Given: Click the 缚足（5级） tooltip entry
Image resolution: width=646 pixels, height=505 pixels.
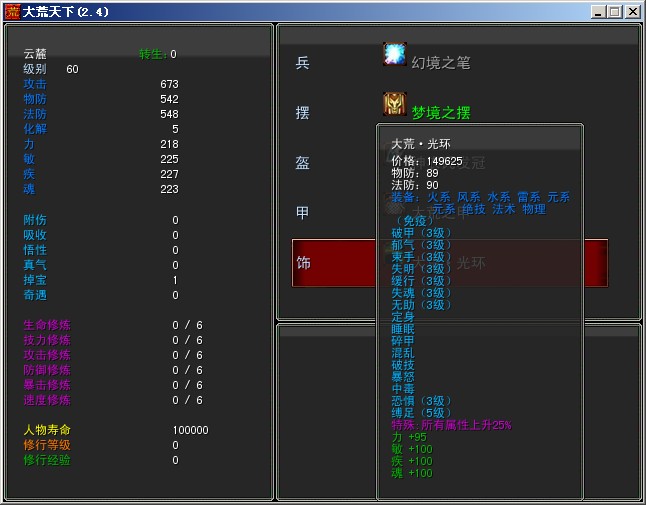Looking at the screenshot, I should click(421, 413).
